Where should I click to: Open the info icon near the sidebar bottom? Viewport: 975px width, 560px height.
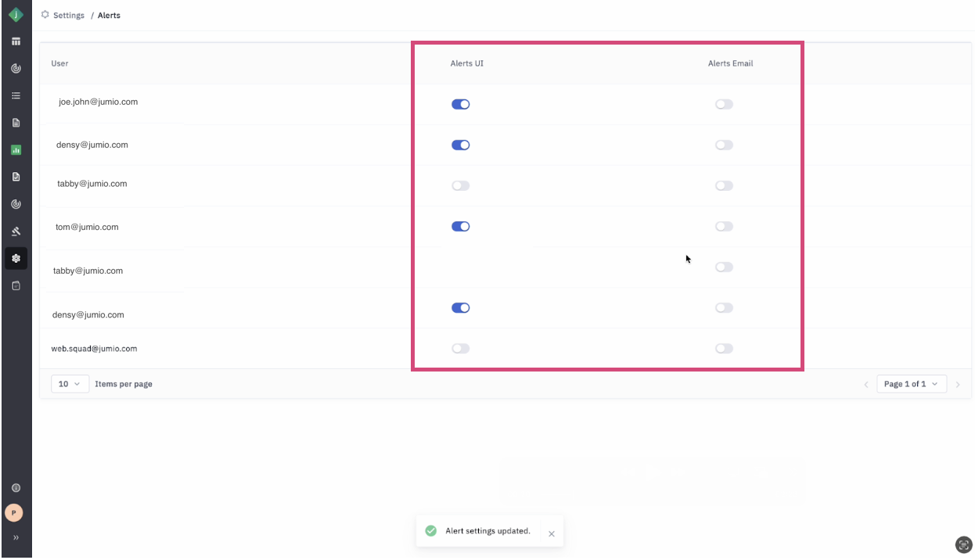tap(16, 488)
